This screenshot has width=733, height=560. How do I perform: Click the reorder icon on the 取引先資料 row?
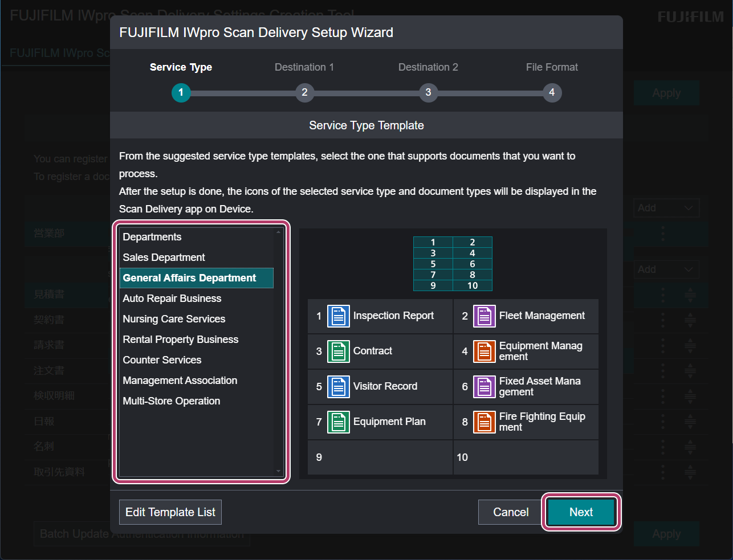690,472
